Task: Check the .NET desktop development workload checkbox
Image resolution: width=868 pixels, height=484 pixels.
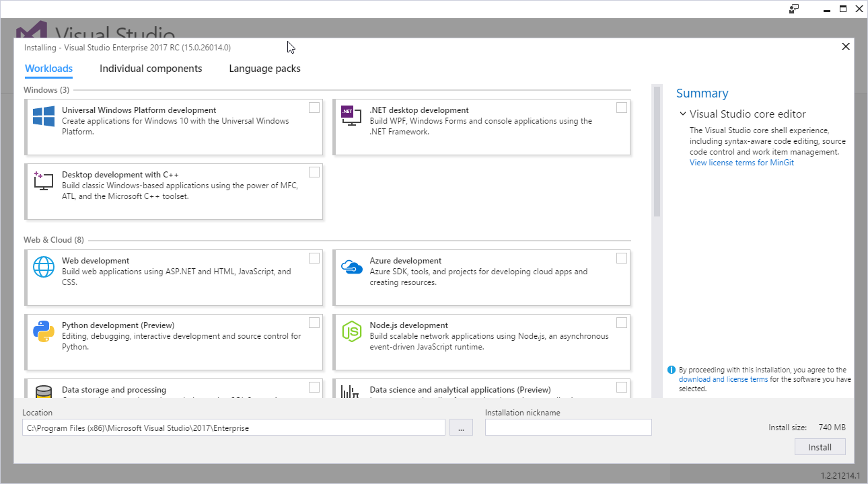Action: 621,107
